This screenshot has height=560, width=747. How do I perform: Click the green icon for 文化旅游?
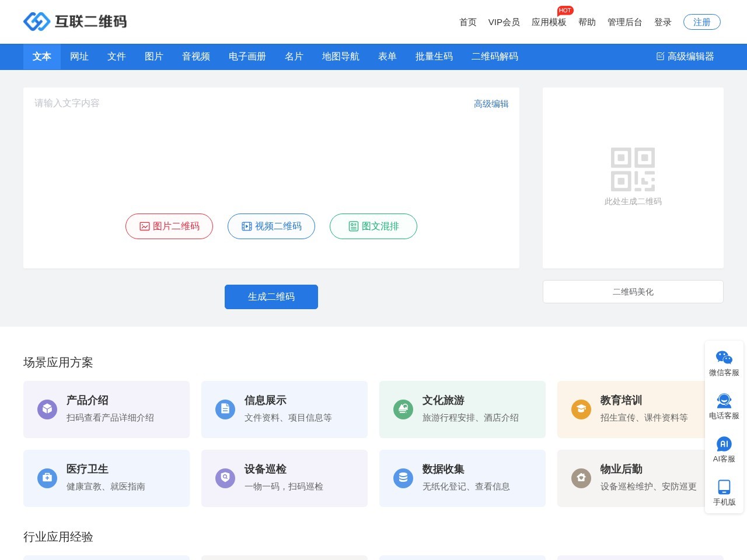[403, 409]
